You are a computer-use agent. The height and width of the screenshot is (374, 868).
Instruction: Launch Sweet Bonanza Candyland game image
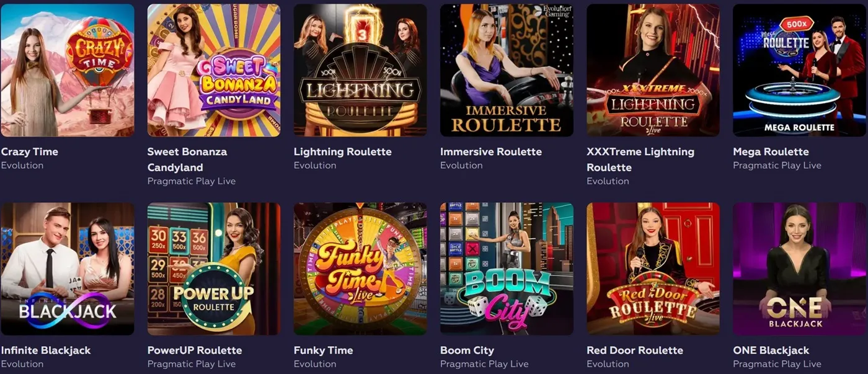point(213,70)
